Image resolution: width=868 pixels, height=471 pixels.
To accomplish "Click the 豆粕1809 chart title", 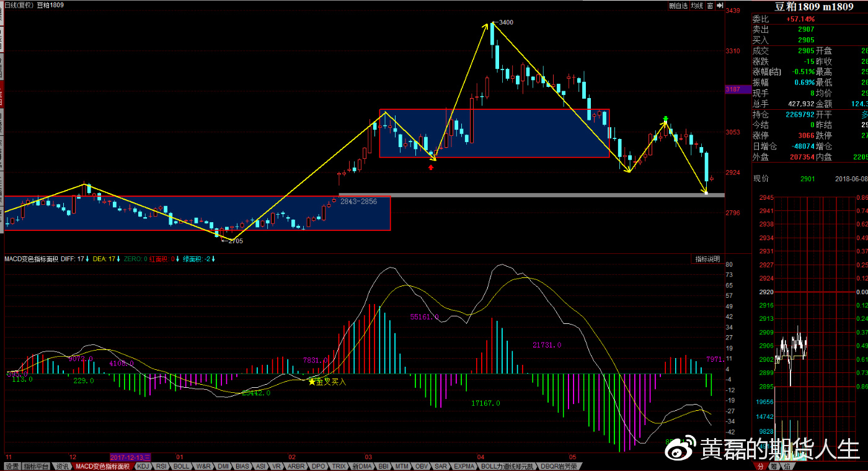I will click(51, 5).
